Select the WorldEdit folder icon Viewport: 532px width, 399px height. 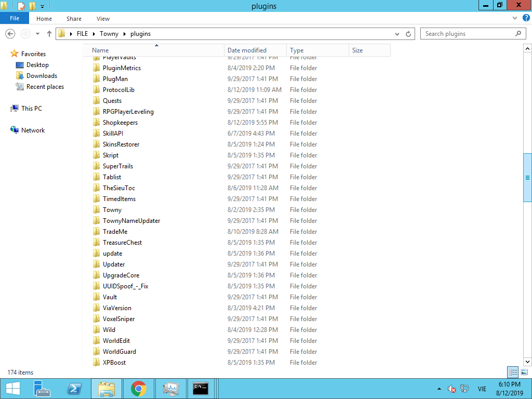tap(96, 341)
